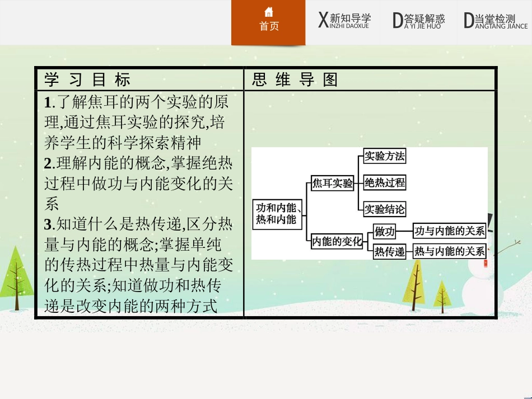
Task: Select the 做功 box in the diagram
Action: pyautogui.click(x=384, y=232)
